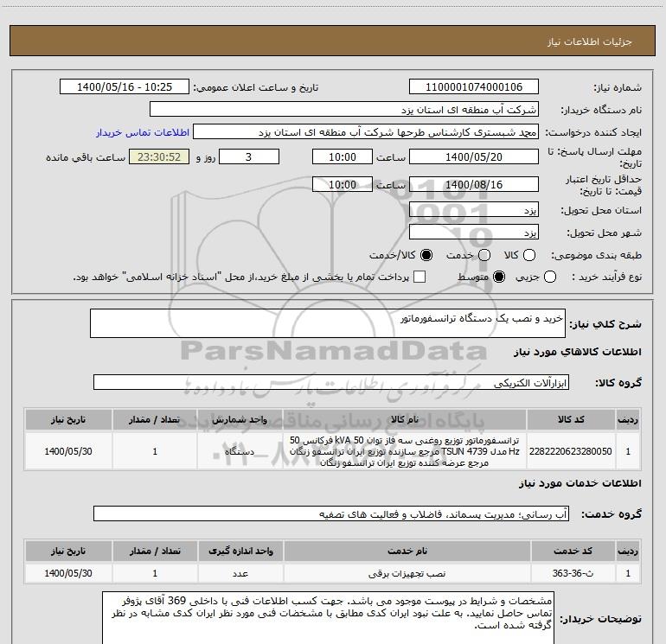The image size is (666, 644).
Task: Click the کد کالا column header
Action: tap(571, 419)
